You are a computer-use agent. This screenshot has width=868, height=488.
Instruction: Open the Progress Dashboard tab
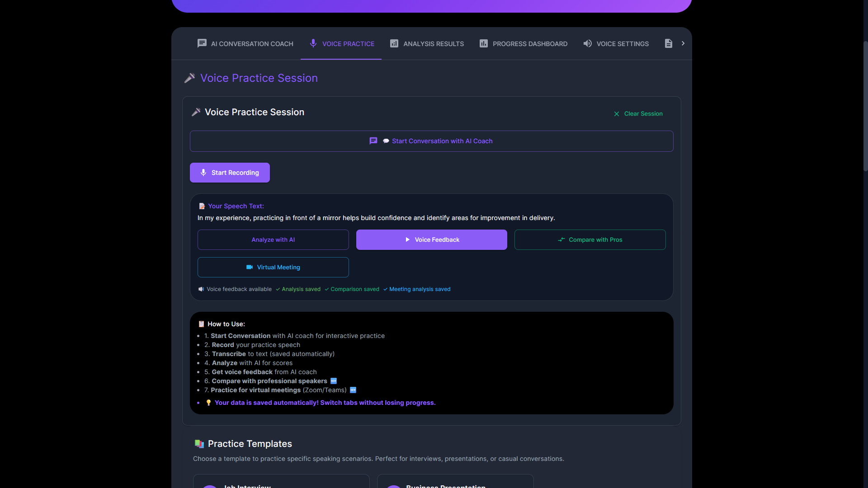530,44
